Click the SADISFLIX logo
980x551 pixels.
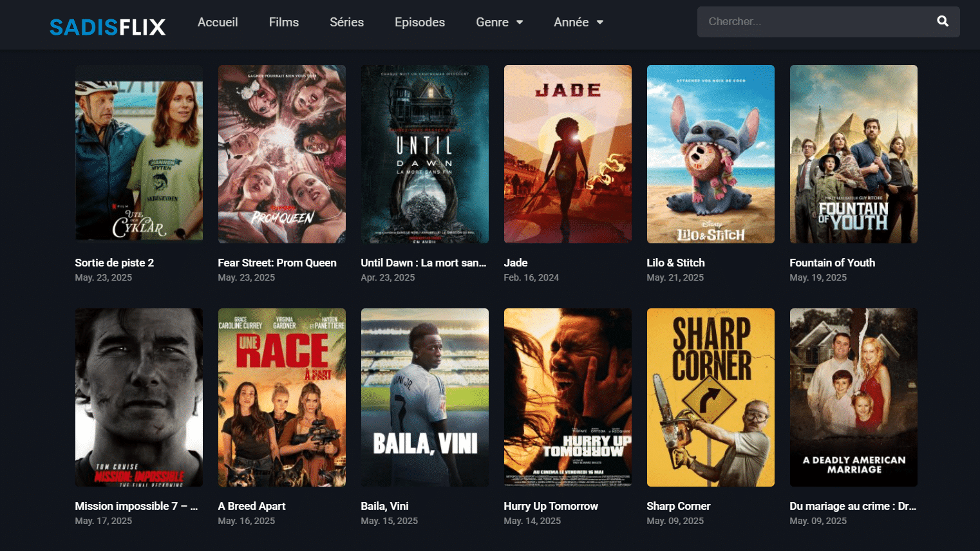pos(108,26)
